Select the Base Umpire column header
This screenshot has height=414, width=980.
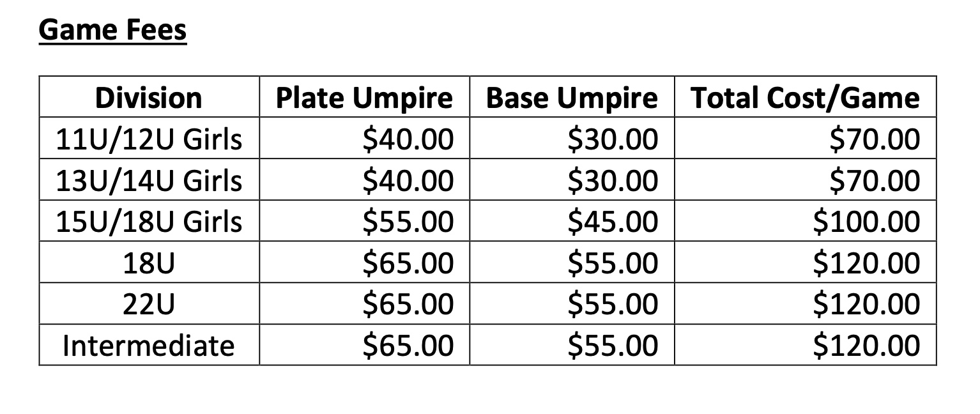click(571, 98)
